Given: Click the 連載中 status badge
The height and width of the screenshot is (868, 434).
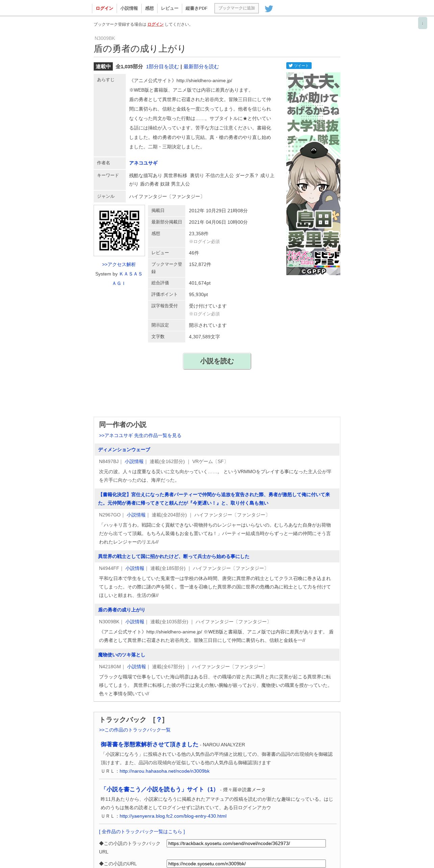Looking at the screenshot, I should tap(103, 67).
